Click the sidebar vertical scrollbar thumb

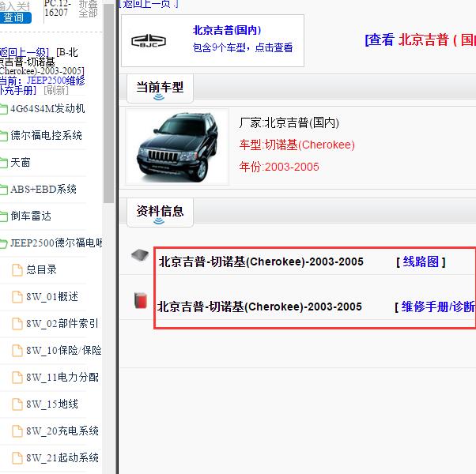tap(108, 102)
